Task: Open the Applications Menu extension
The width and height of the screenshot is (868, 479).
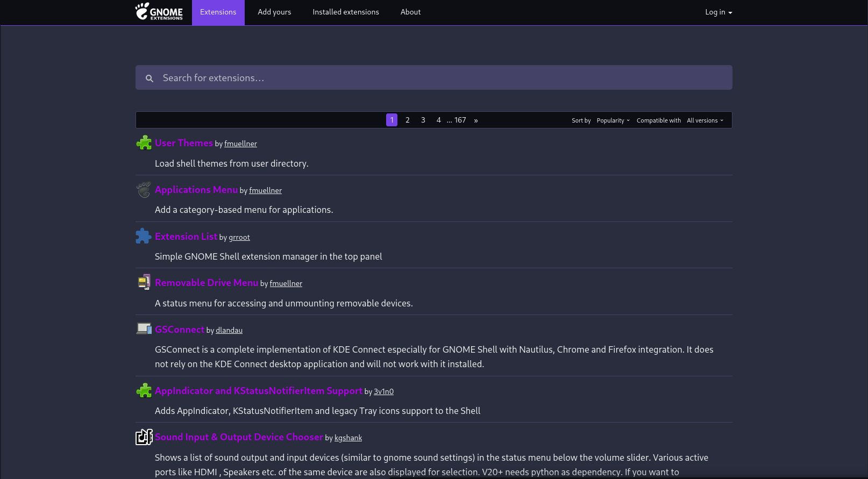Action: click(196, 189)
